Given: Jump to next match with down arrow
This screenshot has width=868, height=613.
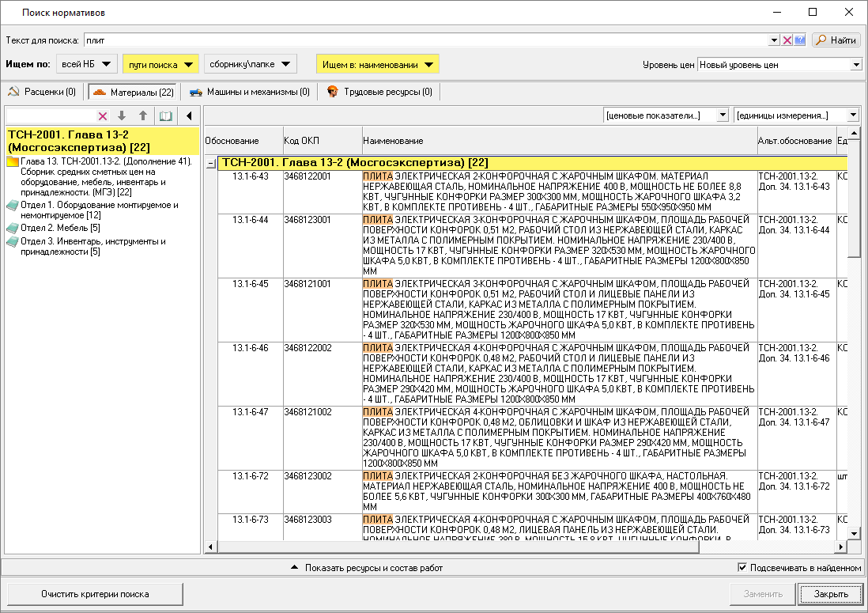Looking at the screenshot, I should pos(122,116).
